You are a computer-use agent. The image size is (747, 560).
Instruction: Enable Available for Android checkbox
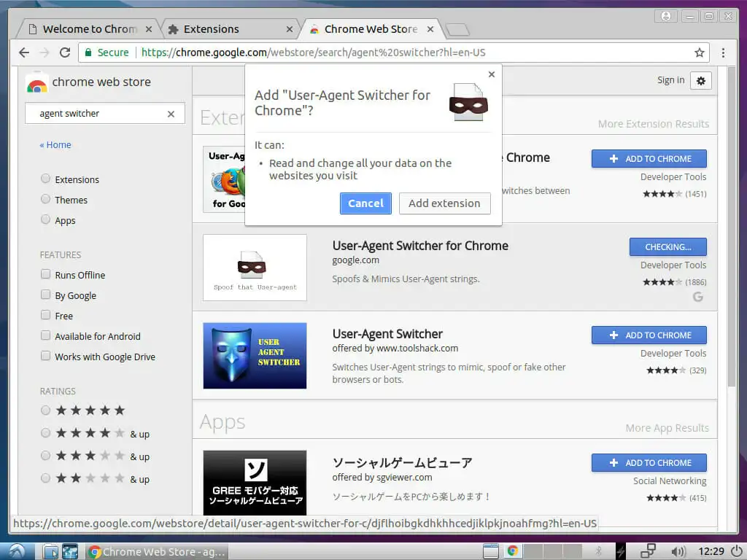point(45,335)
